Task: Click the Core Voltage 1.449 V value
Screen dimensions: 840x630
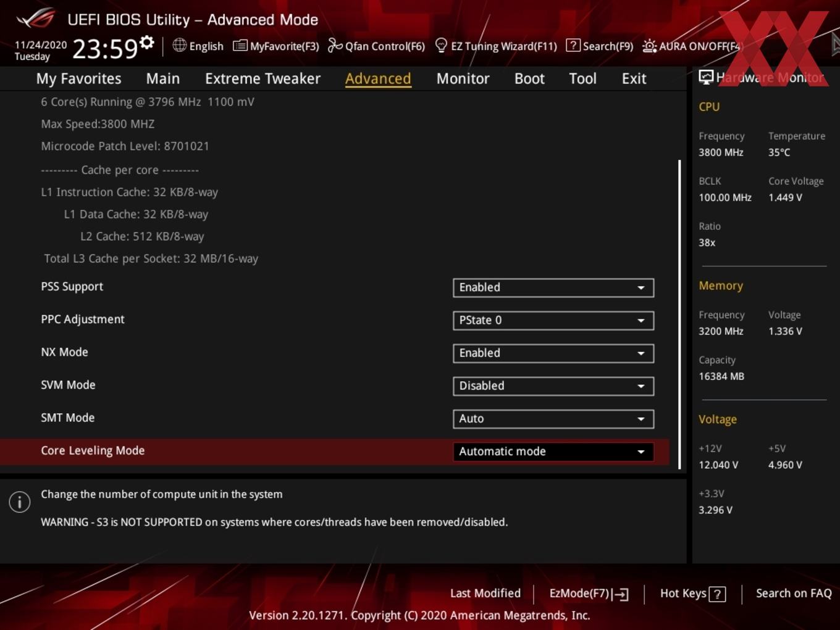Action: 785,198
